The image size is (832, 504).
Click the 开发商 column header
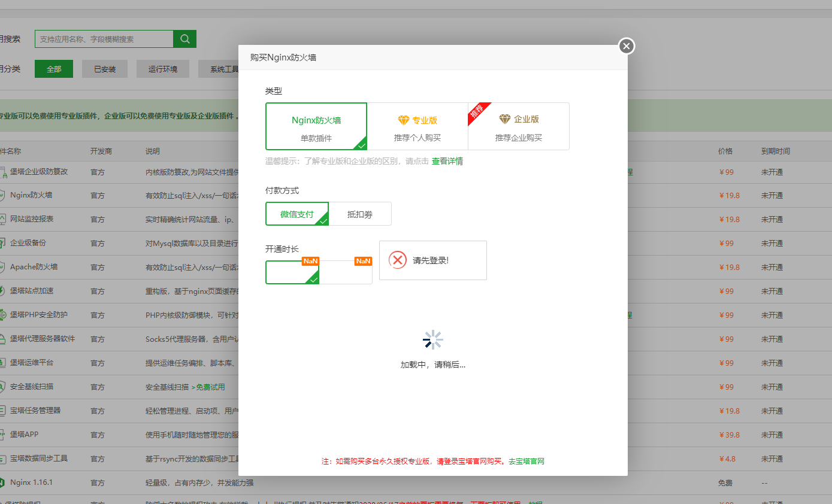pos(101,151)
